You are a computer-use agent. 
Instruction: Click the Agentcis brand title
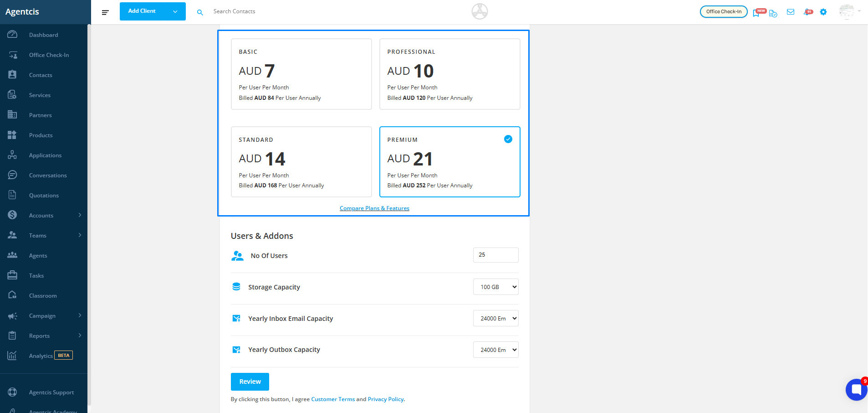(x=22, y=12)
